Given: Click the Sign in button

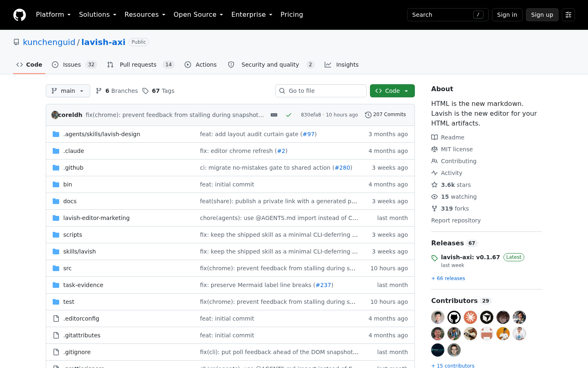Looking at the screenshot, I should coord(507,15).
